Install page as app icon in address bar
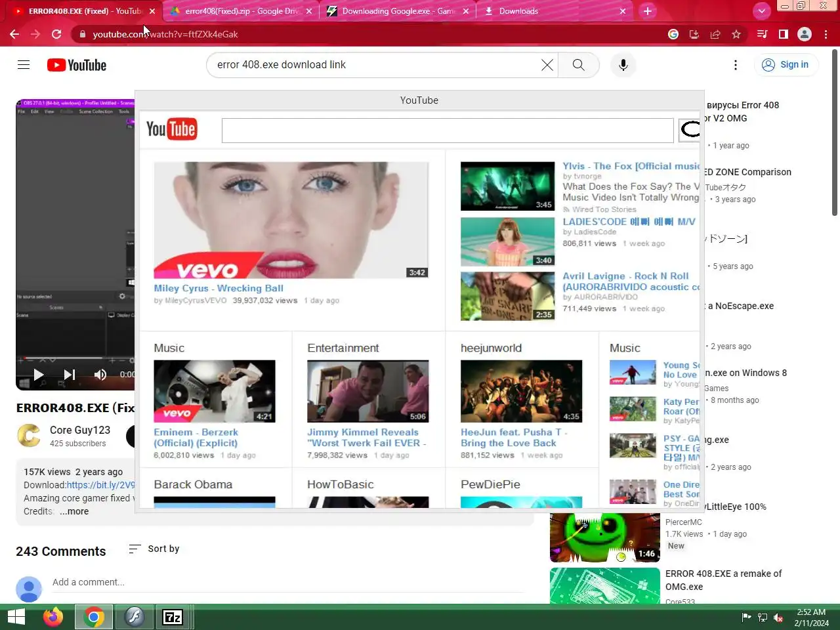Screen dimensions: 840x630 [694, 34]
